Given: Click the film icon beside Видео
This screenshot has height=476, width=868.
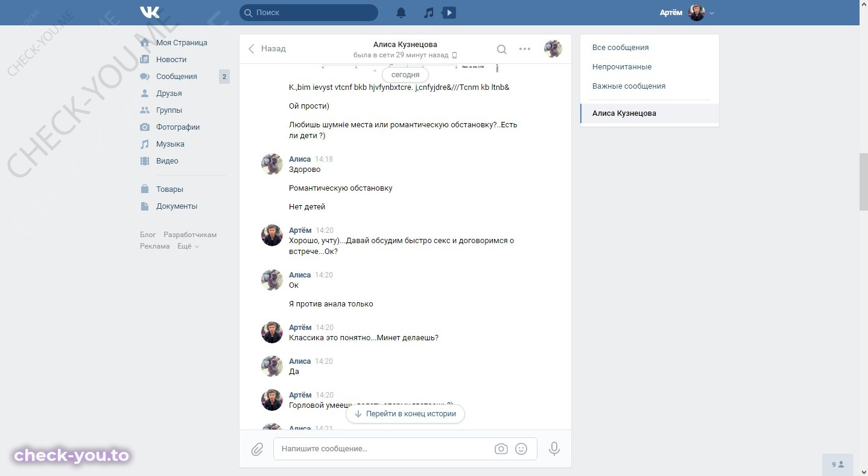Looking at the screenshot, I should (145, 161).
